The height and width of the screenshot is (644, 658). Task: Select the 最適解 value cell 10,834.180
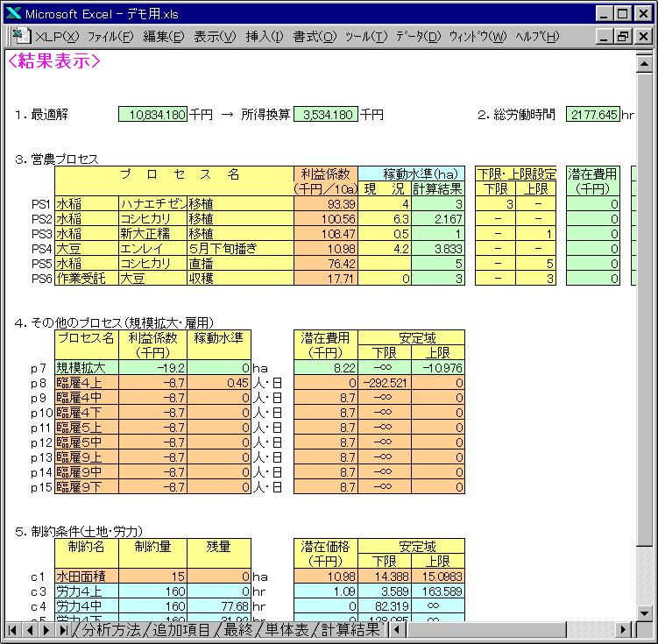pos(153,115)
